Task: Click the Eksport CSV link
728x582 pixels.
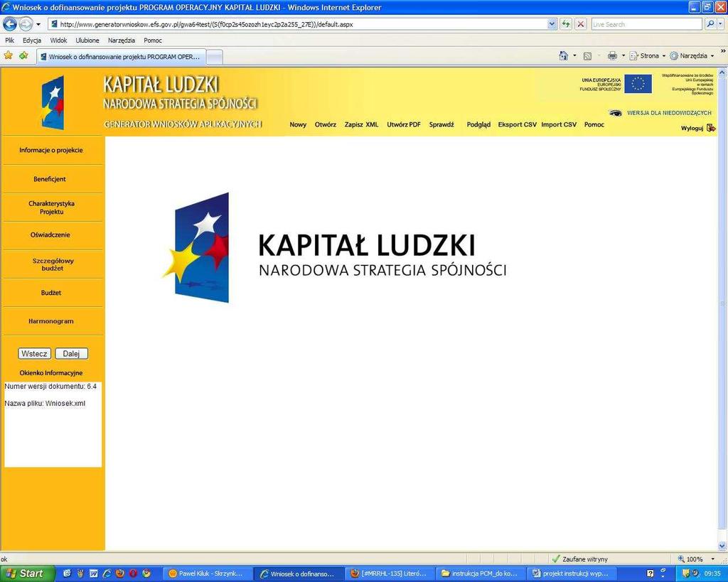Action: point(517,124)
